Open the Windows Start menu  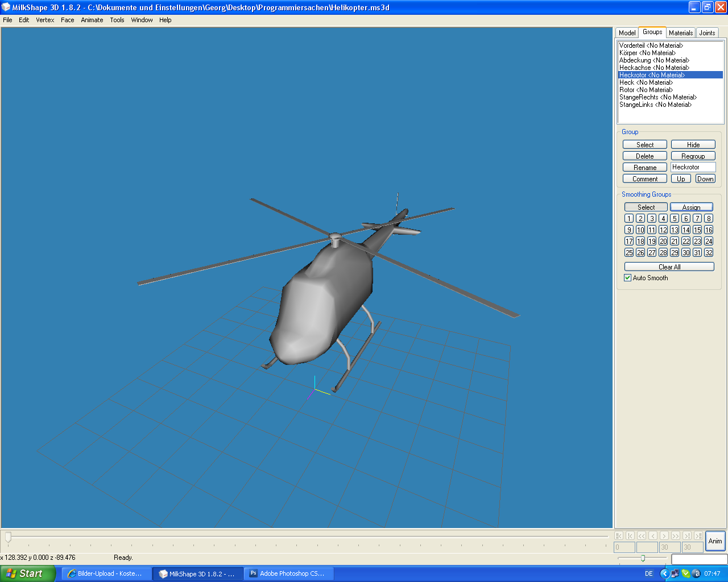[27, 573]
